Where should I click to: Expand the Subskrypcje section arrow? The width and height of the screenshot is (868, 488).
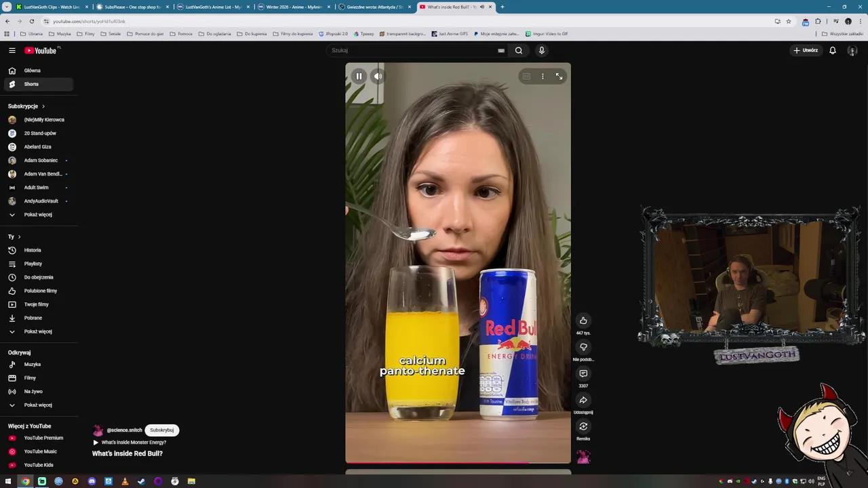43,106
